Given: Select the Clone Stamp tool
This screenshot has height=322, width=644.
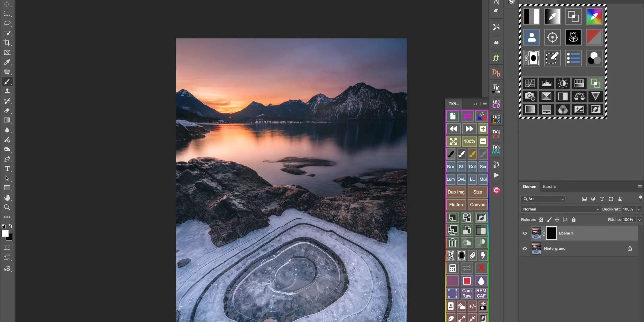Looking at the screenshot, I should point(7,91).
